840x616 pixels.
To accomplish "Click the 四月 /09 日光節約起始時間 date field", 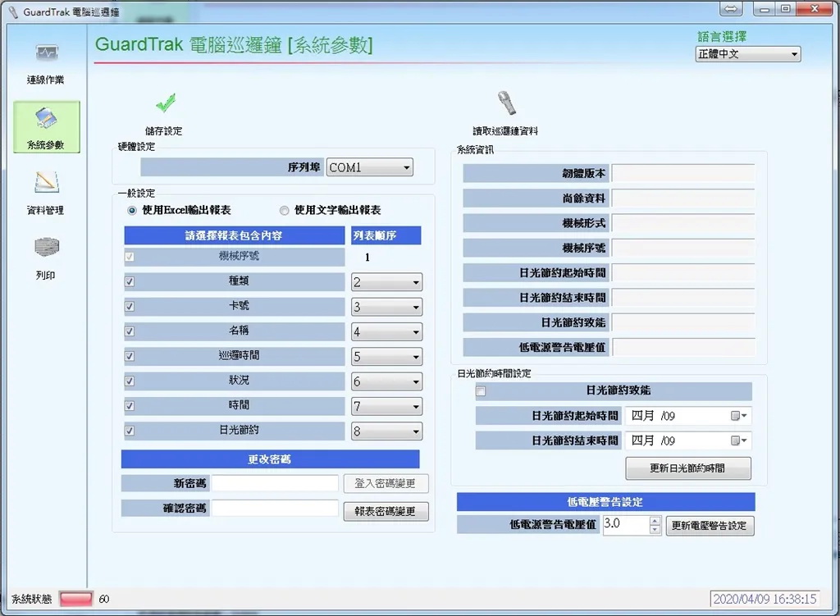I will click(x=688, y=416).
